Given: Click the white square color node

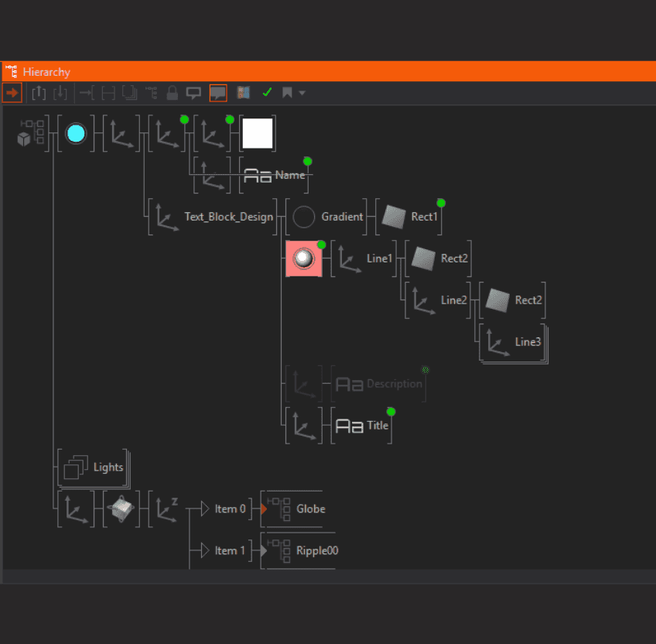Looking at the screenshot, I should (x=258, y=133).
